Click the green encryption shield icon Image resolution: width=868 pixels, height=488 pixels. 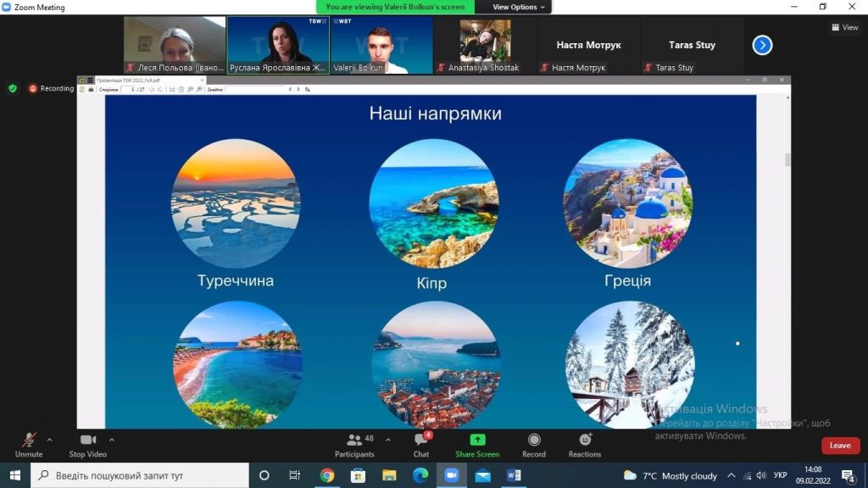pyautogui.click(x=13, y=88)
